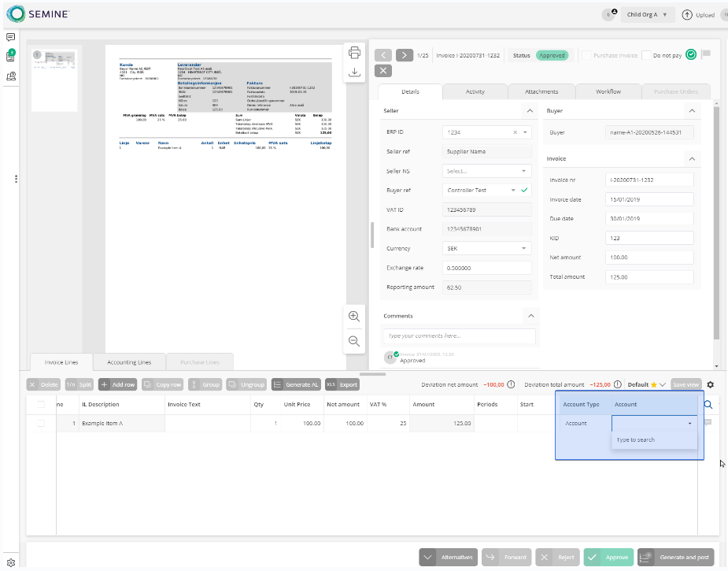
Task: Zoom out of the invoice preview
Action: (354, 341)
